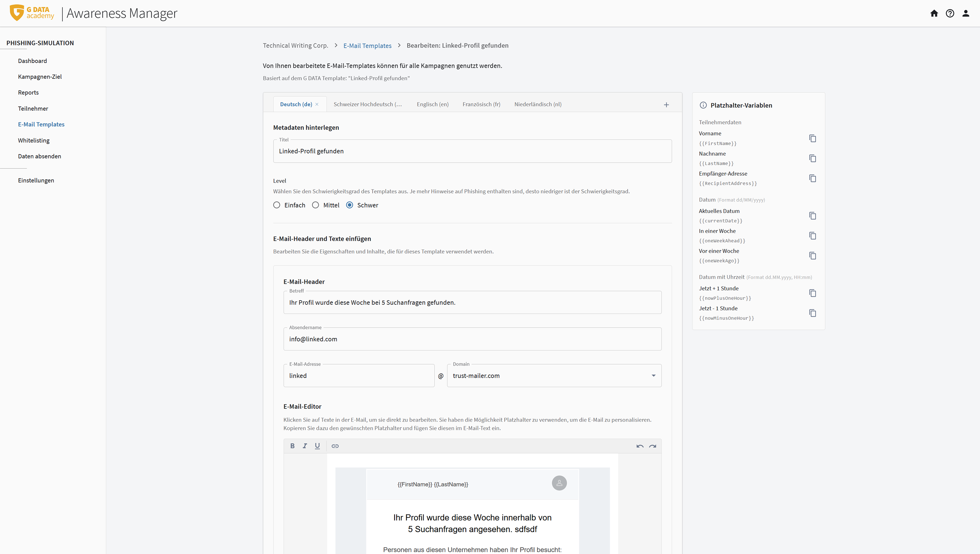Image resolution: width=980 pixels, height=554 pixels.
Task: Copy the Jetzt + 1 Stunde placeholder
Action: (813, 293)
